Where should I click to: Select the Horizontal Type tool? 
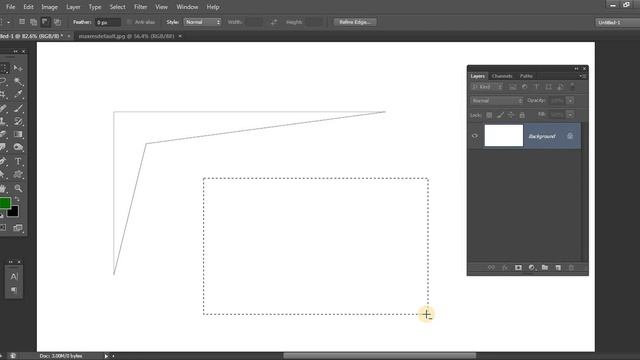click(x=18, y=161)
